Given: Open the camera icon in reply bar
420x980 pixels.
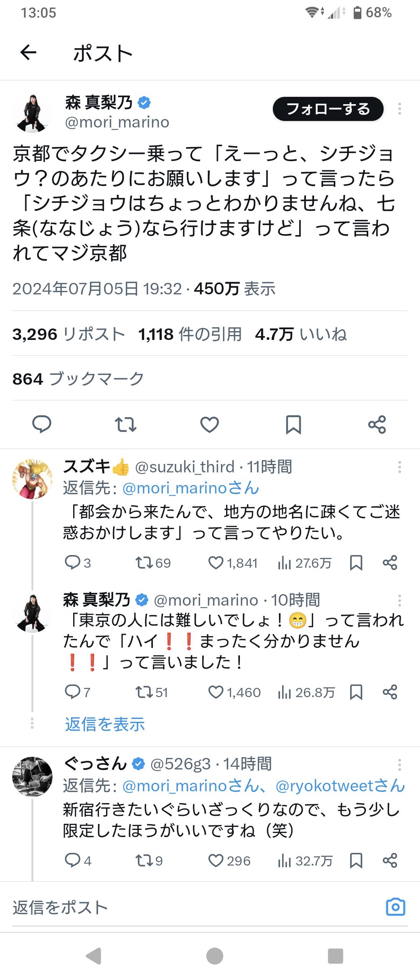Looking at the screenshot, I should pyautogui.click(x=395, y=907).
